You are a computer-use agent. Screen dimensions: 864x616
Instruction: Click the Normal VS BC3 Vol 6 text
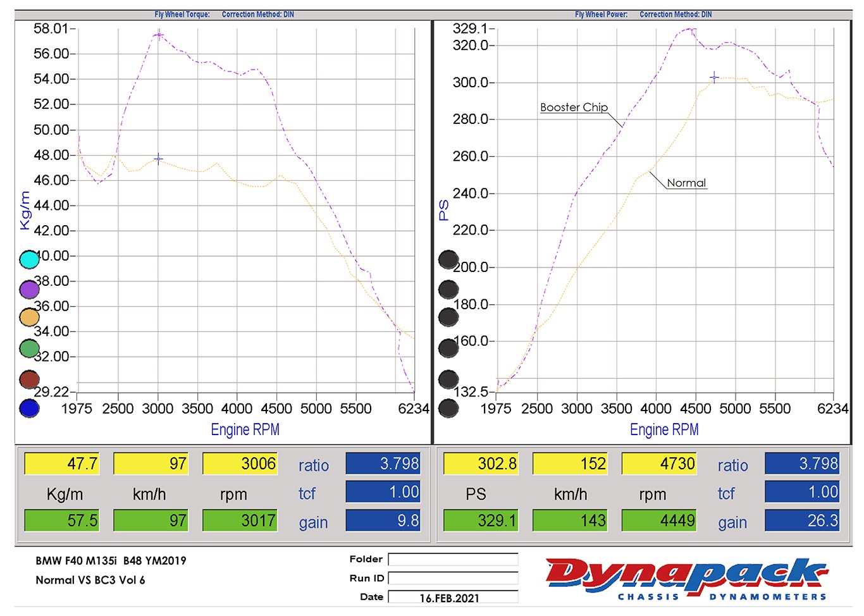tap(90, 580)
